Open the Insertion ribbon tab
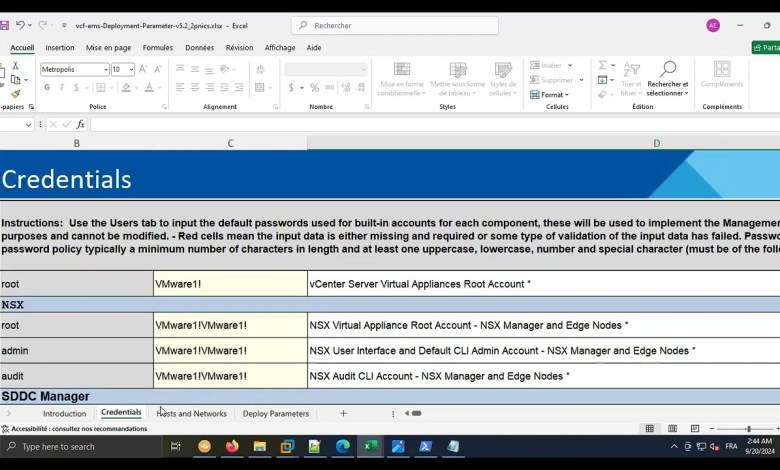This screenshot has width=780, height=470. 60,48
